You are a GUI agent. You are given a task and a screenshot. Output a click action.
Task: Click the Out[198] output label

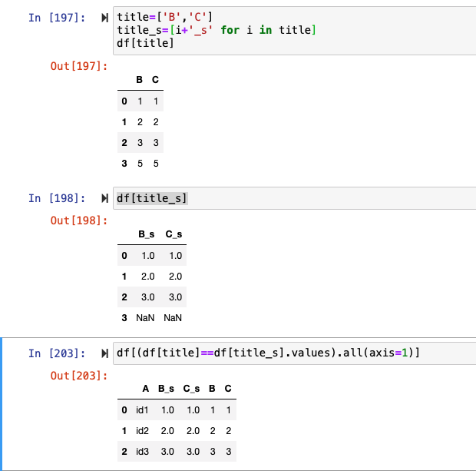(x=79, y=220)
